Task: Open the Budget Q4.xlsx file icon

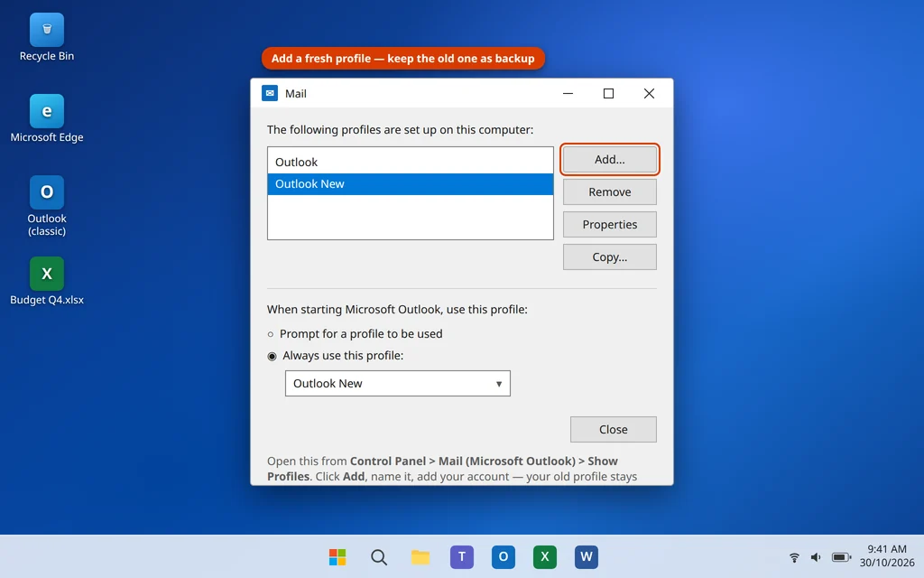Action: (47, 282)
